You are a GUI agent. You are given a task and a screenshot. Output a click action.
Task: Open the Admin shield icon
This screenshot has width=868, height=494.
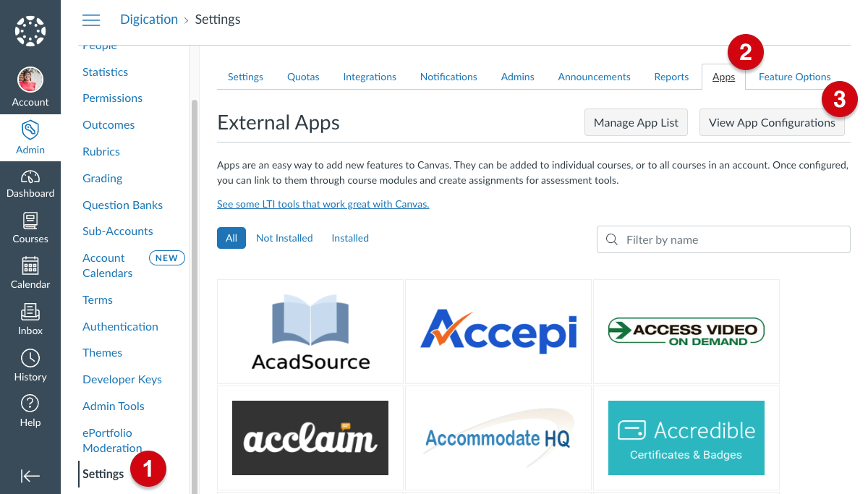click(x=30, y=131)
